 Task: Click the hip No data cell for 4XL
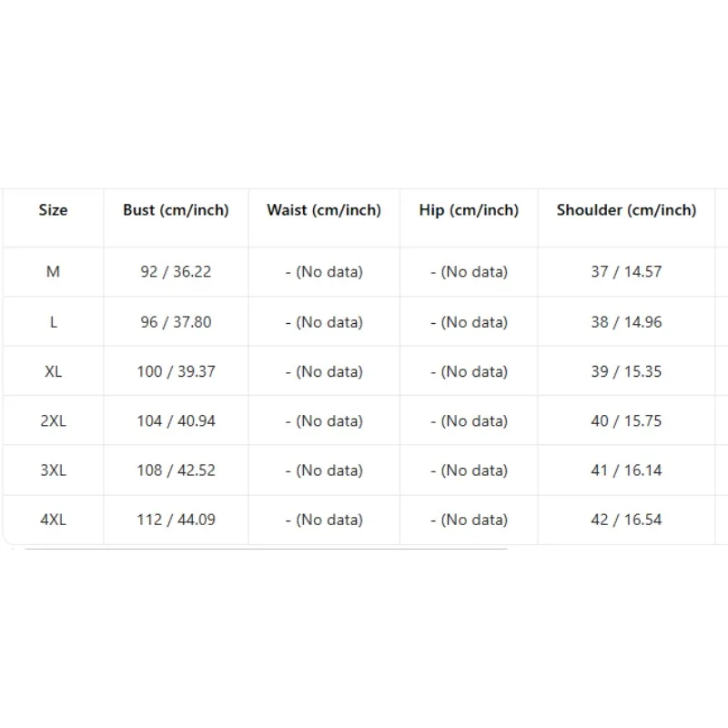pyautogui.click(x=469, y=520)
